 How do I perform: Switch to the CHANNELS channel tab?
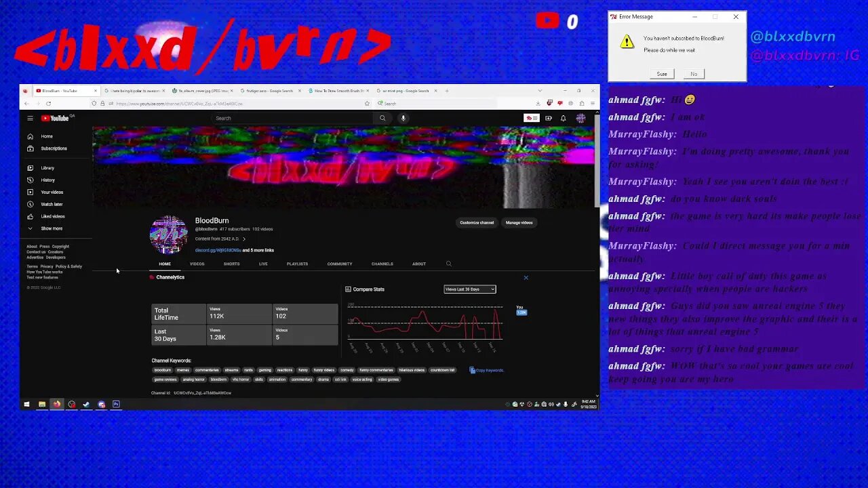pyautogui.click(x=382, y=264)
